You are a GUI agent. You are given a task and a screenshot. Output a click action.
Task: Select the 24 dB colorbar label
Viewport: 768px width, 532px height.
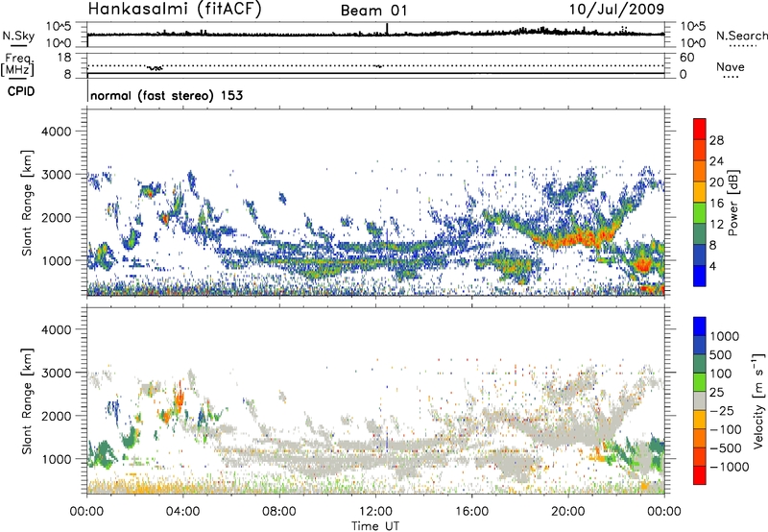coord(716,161)
